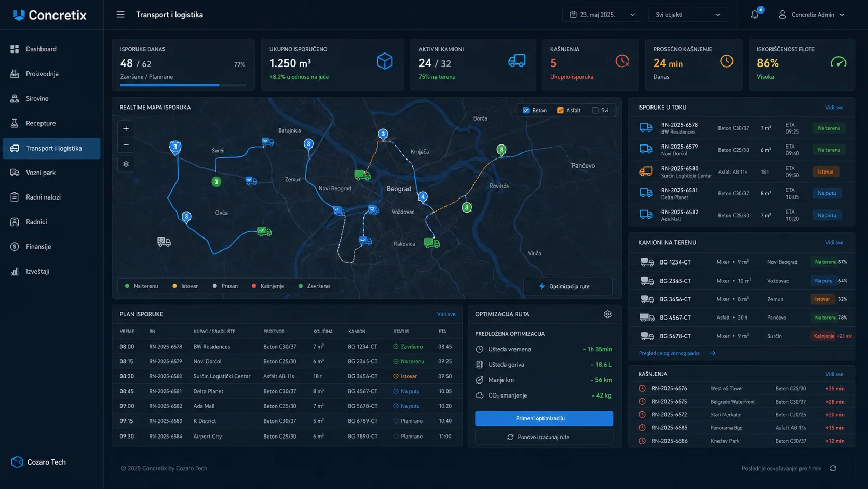Click Primeni optimizaciju button
Image resolution: width=868 pixels, height=489 pixels.
pyautogui.click(x=544, y=418)
